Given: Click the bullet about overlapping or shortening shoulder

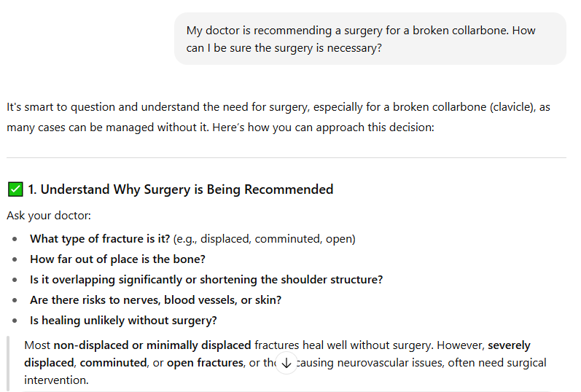Looking at the screenshot, I should point(206,280).
